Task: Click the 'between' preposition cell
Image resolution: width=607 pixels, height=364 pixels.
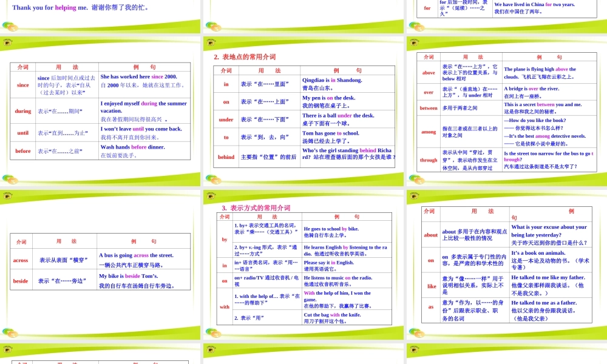Action: click(x=429, y=108)
